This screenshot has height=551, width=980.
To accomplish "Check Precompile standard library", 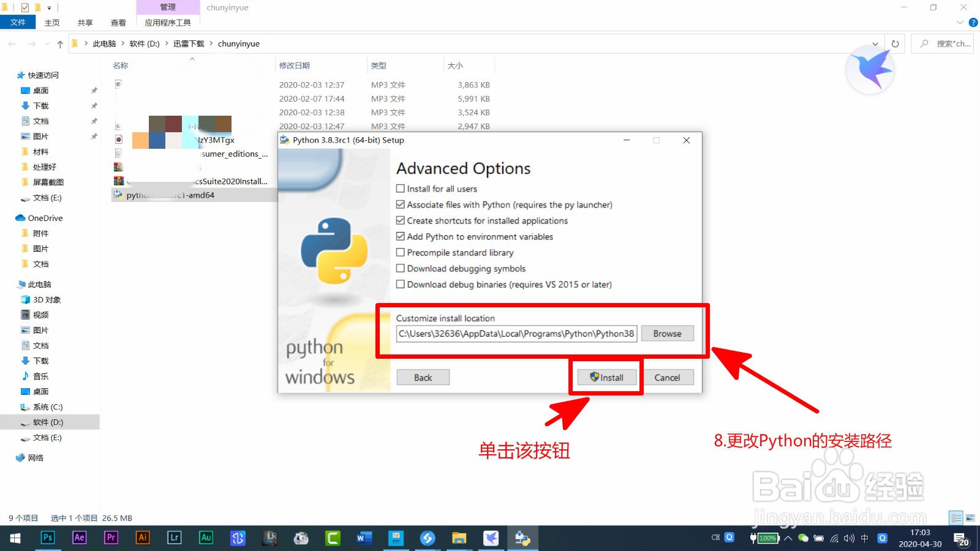I will pyautogui.click(x=401, y=252).
